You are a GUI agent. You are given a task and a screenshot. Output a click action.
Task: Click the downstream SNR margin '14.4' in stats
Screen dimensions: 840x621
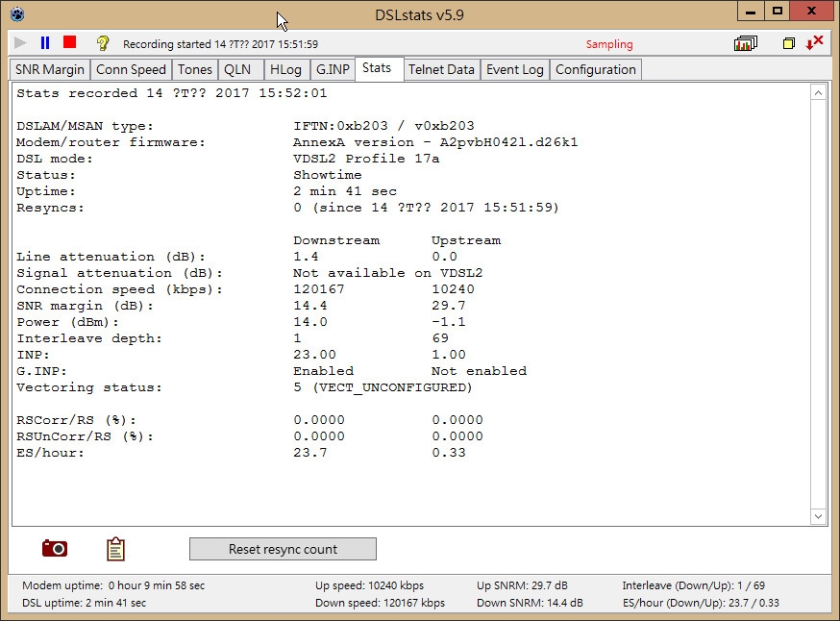click(x=310, y=306)
